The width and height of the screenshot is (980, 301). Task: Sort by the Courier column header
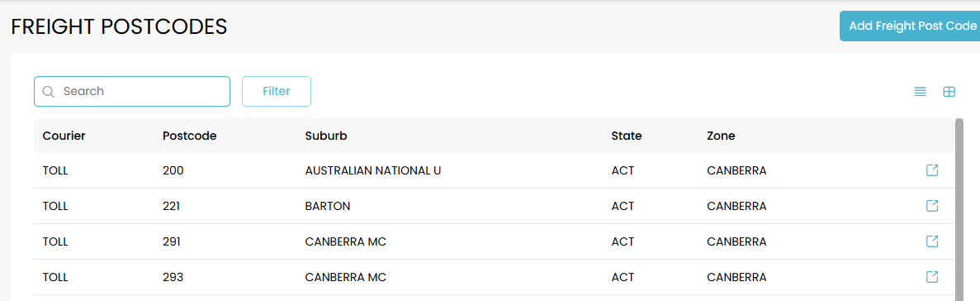tap(64, 136)
